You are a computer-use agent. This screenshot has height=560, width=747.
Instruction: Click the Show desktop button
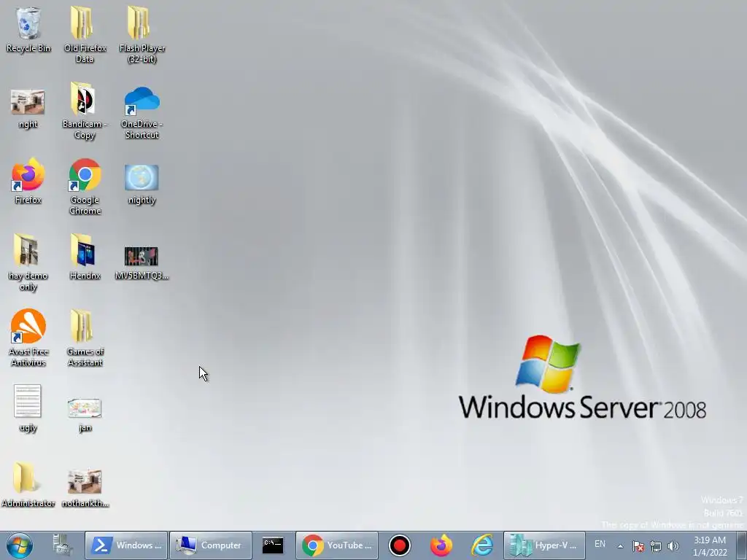(x=742, y=545)
